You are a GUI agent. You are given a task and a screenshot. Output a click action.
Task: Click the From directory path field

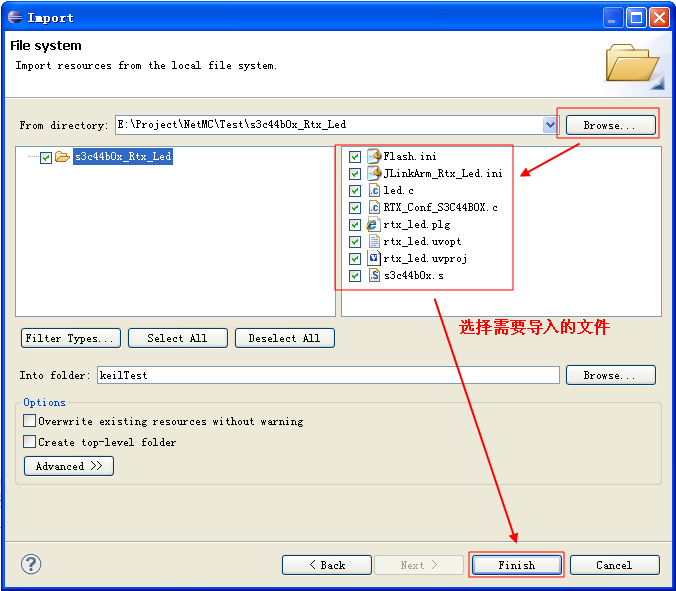point(329,125)
